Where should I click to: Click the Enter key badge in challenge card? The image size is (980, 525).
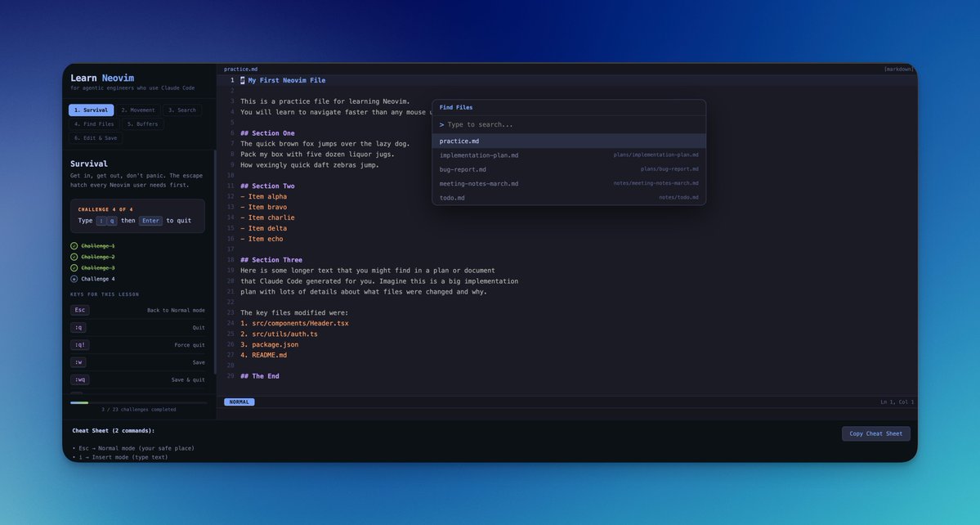pyautogui.click(x=150, y=221)
